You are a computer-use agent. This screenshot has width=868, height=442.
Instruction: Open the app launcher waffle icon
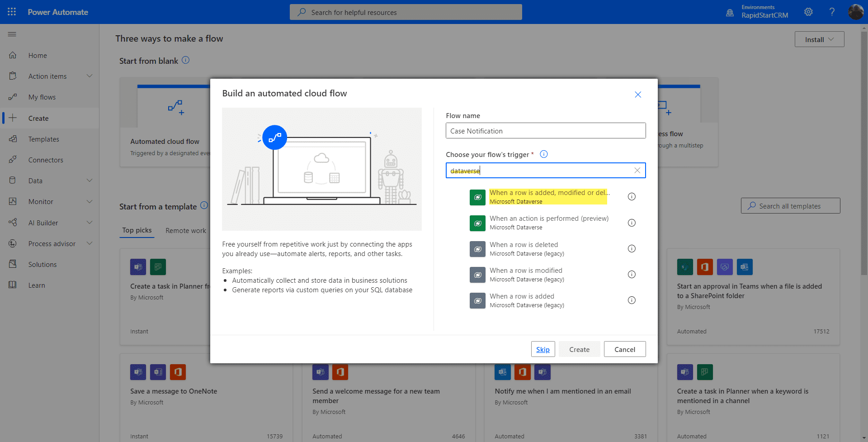(12, 12)
